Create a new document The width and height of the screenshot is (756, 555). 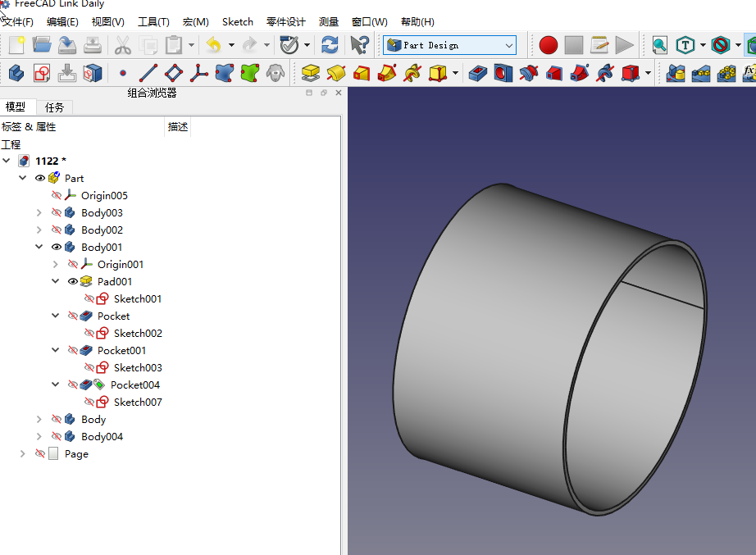tap(16, 45)
